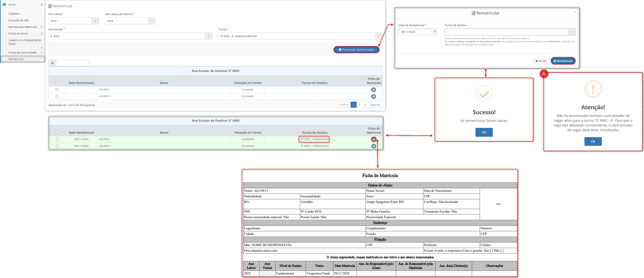Expand Cadastro no Equipamento Facial submenu
This screenshot has width=644, height=278.
(x=42, y=48)
